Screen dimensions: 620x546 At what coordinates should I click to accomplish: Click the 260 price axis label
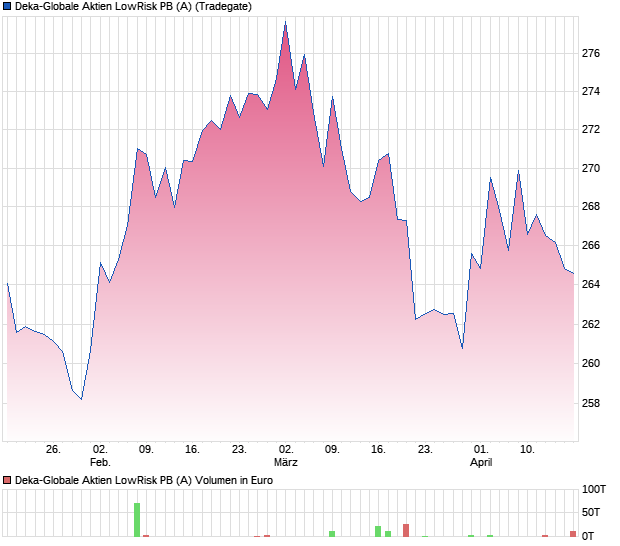pos(591,363)
